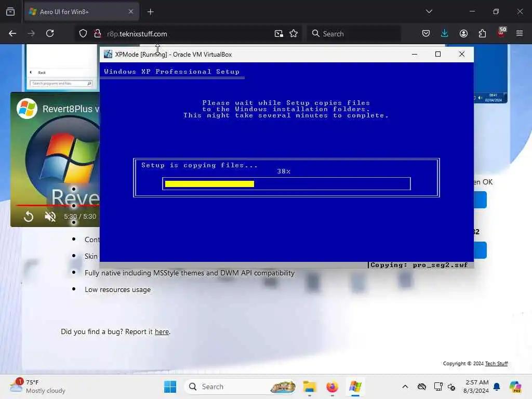532x399 pixels.
Task: Close the Aero UI for Win8+ tab
Action: pos(130,12)
